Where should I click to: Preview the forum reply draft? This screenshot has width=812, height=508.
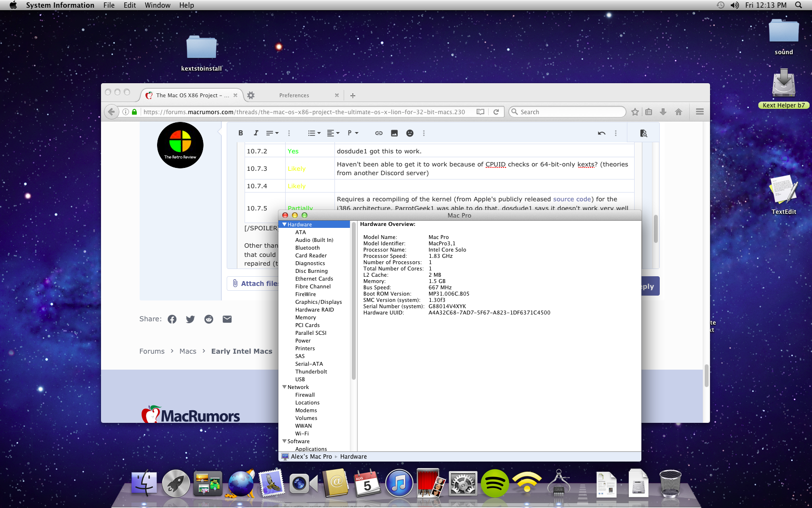643,133
